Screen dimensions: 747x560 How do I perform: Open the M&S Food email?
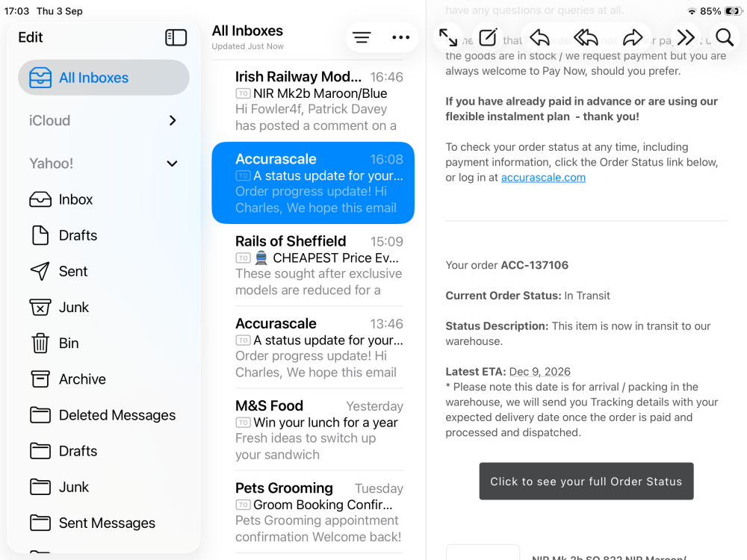[x=313, y=430]
